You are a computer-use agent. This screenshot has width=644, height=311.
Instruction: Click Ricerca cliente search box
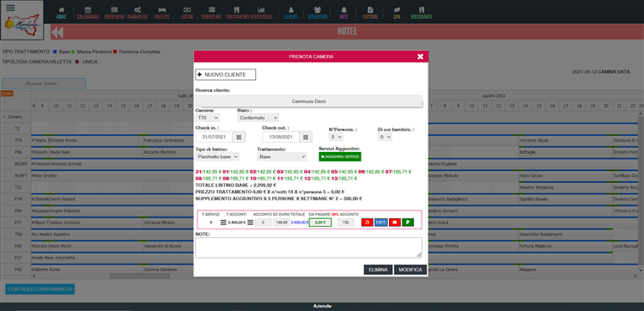click(x=44, y=83)
